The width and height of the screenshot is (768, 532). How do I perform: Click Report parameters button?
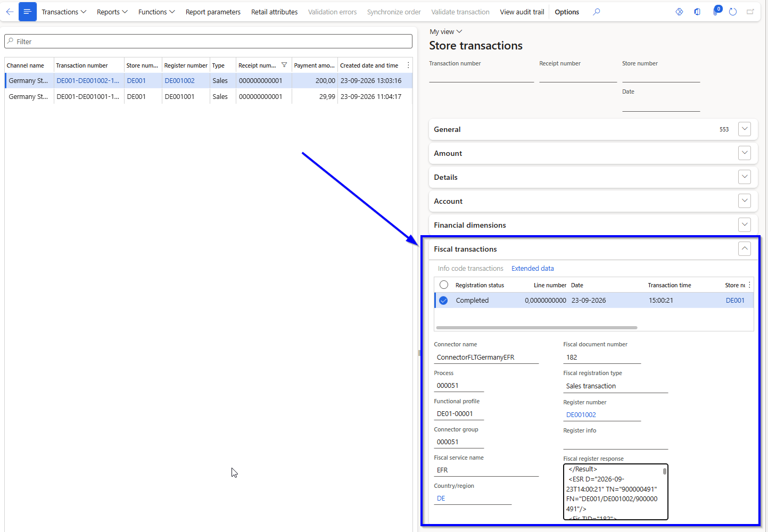[213, 12]
